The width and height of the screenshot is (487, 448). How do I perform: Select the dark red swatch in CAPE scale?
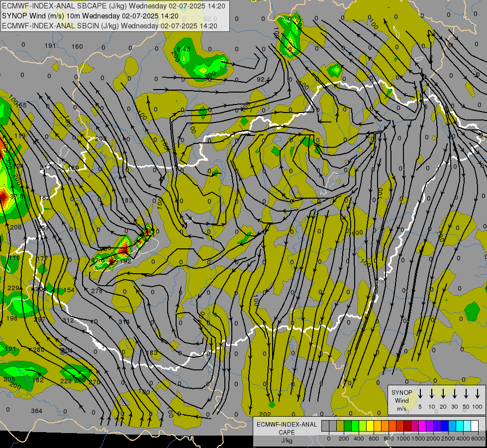[407, 426]
